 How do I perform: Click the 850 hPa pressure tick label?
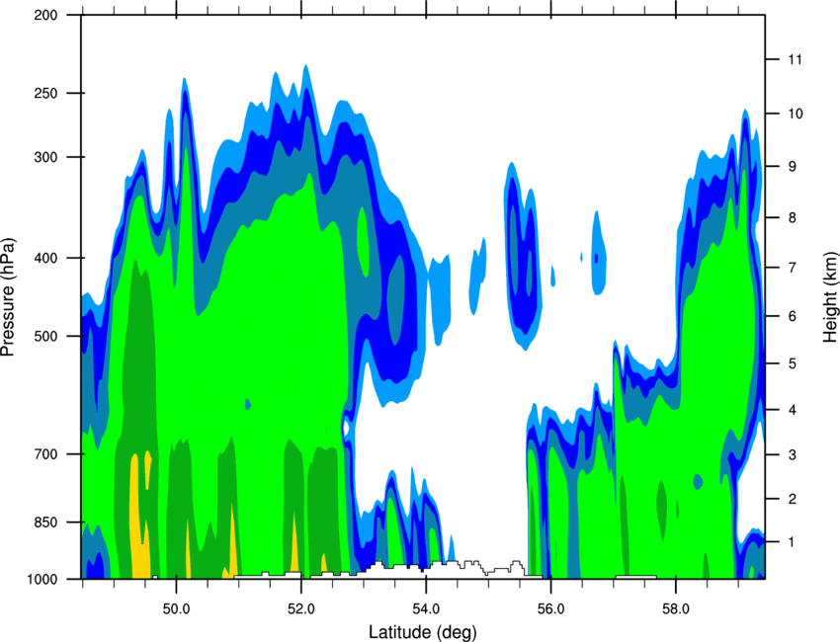pos(46,522)
